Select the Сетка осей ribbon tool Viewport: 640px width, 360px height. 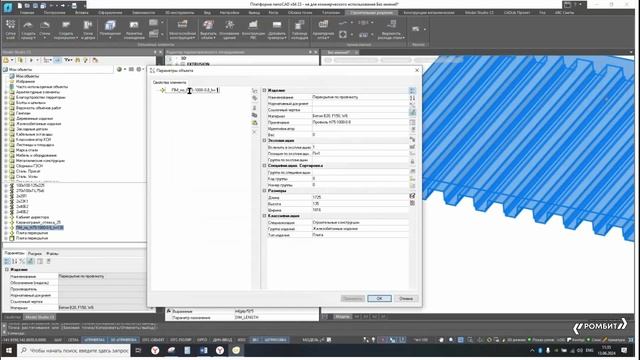pyautogui.click(x=11, y=29)
